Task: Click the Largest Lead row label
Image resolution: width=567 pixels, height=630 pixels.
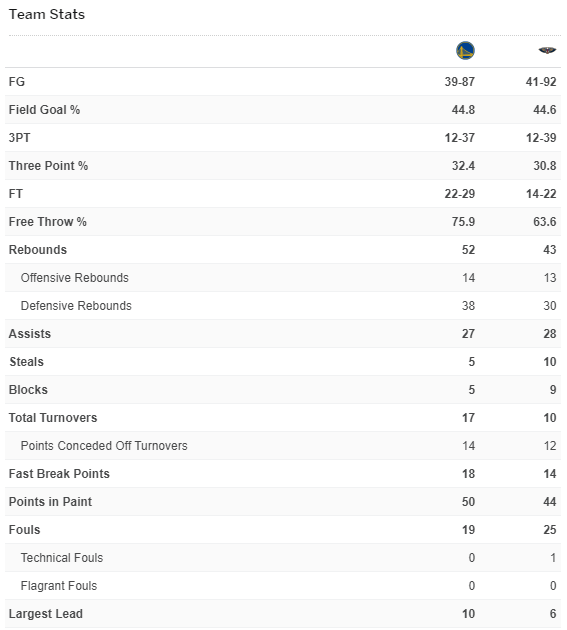Action: tap(46, 614)
